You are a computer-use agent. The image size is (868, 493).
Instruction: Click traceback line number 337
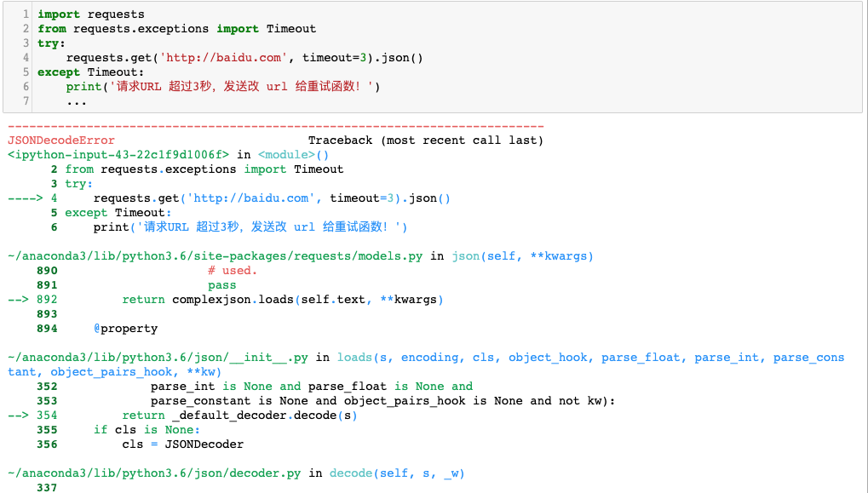pos(47,488)
